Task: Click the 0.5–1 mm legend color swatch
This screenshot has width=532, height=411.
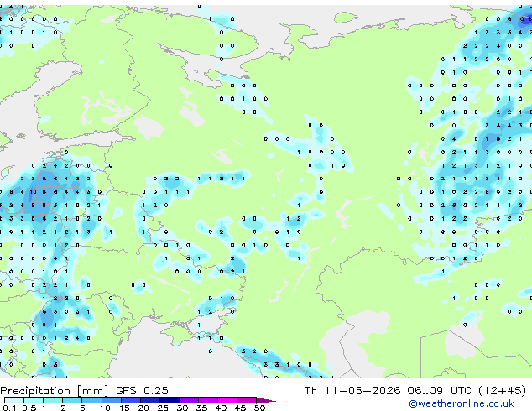Action: [x=34, y=400]
